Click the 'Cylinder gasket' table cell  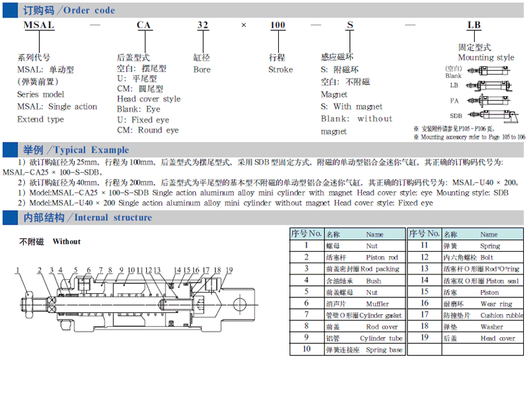click(x=365, y=316)
